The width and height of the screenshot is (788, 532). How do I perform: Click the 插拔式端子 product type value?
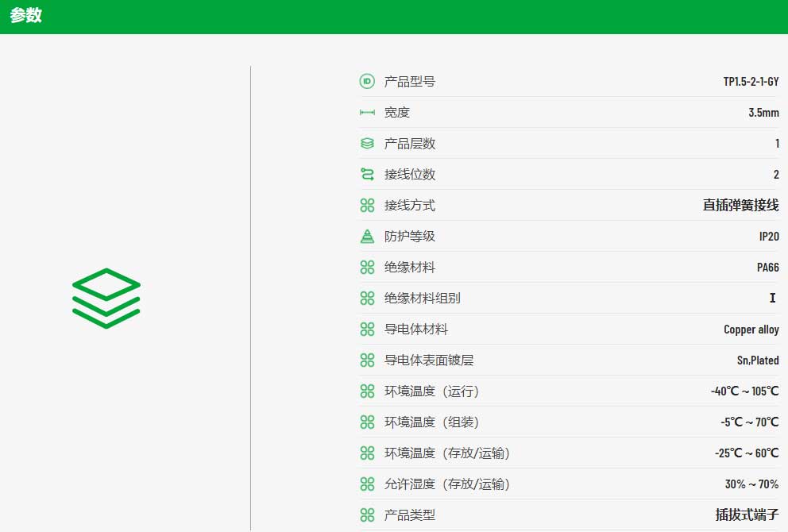[x=747, y=515]
